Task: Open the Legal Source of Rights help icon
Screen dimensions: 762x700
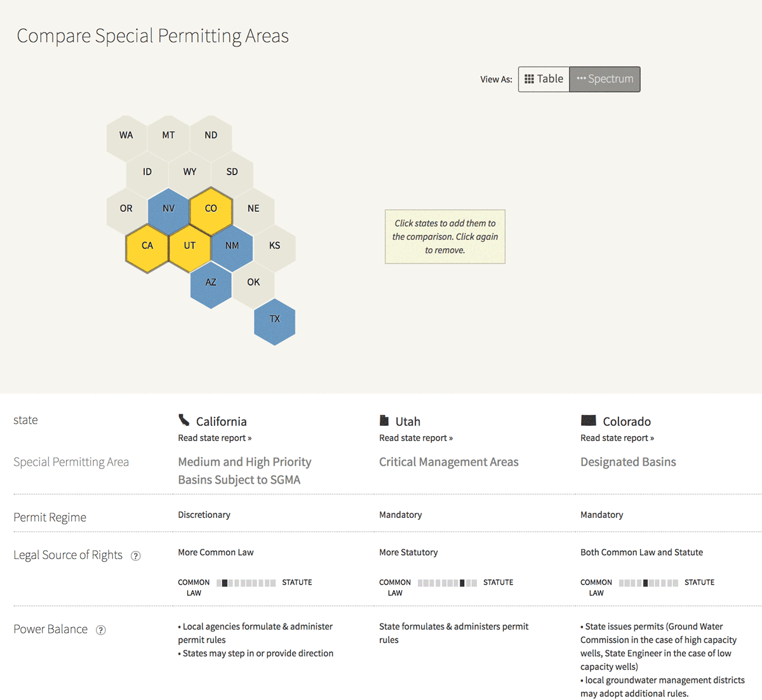Action: tap(135, 556)
